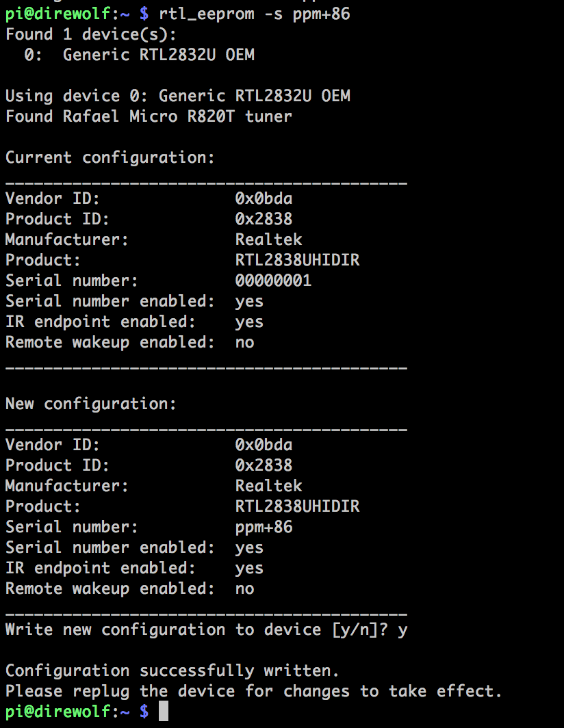
Task: Click the serial number value "00000001"
Action: [273, 281]
